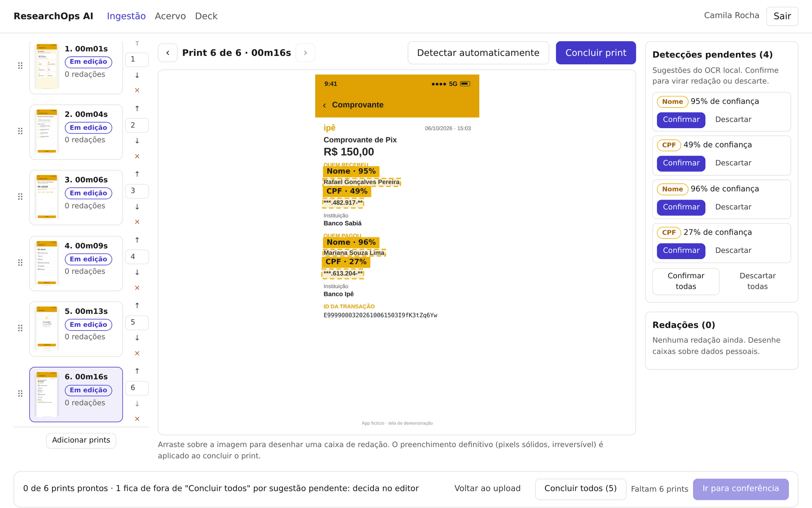Move print 5 up with arrow
Viewport: 812px width, 508px height.
coord(137,306)
